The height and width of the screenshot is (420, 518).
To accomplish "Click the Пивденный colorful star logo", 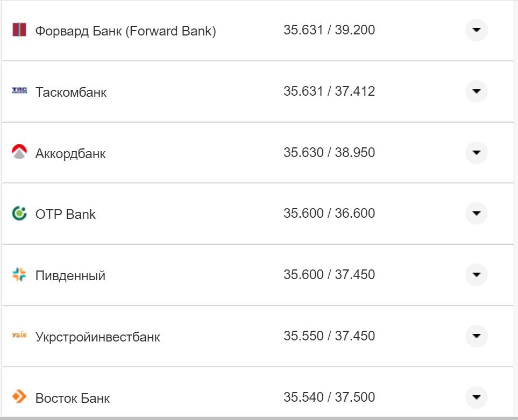I will [19, 275].
